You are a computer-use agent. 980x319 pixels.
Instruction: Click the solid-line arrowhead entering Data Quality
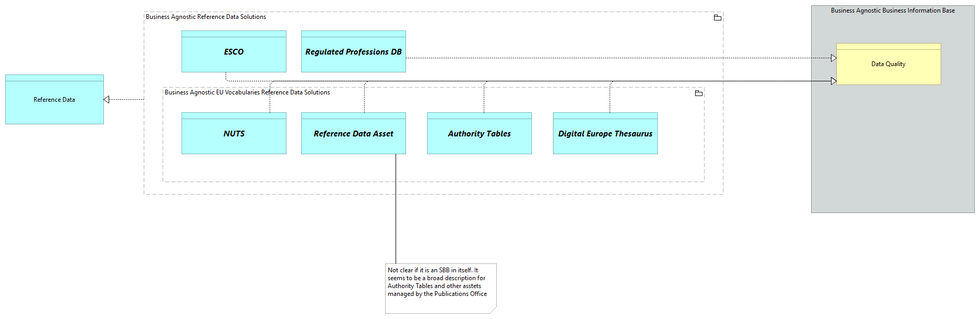(x=834, y=81)
